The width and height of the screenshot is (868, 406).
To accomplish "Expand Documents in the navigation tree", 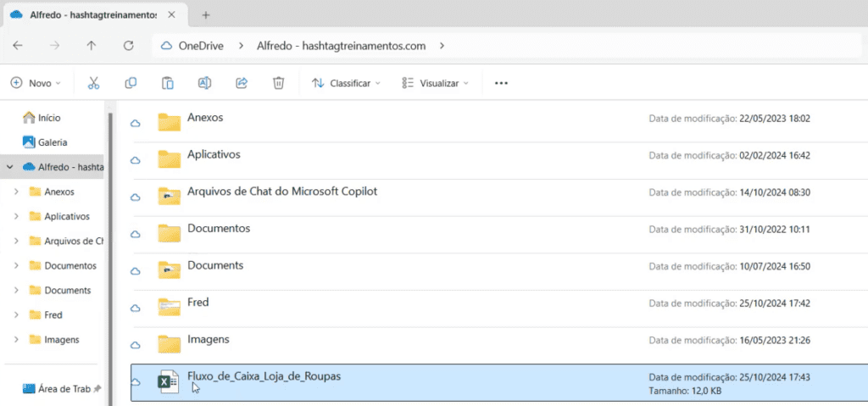I will [17, 290].
